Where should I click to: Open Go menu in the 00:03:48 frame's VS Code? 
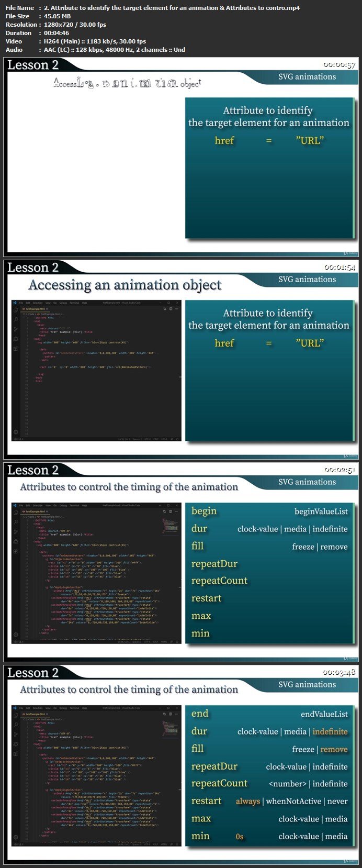click(55, 708)
